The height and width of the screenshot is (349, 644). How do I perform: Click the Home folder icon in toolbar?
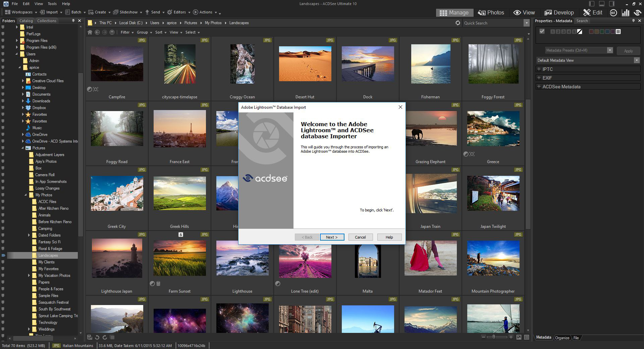(90, 32)
